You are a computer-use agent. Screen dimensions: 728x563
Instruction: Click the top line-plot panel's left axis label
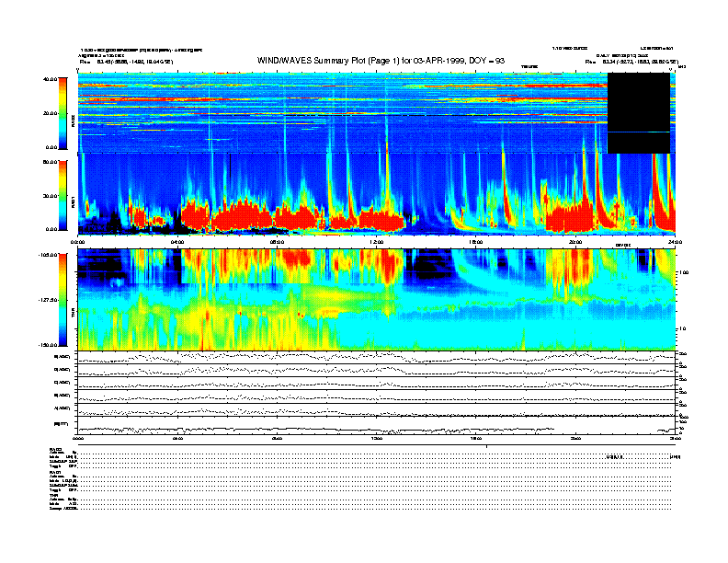click(63, 357)
